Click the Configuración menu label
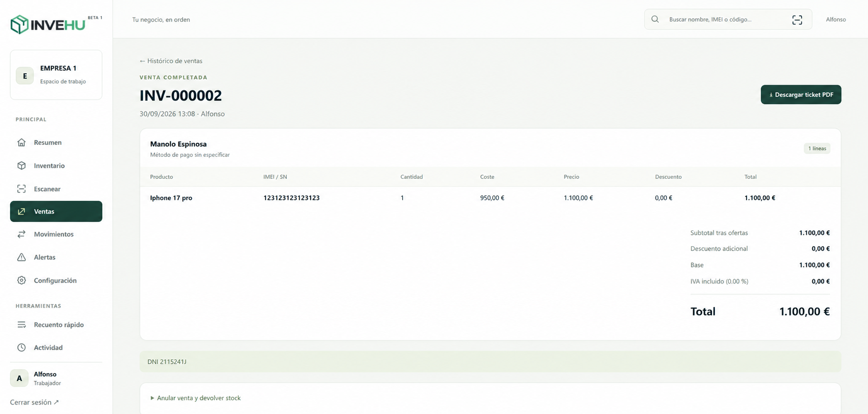Screen dimensions: 868x414 click(x=55, y=281)
